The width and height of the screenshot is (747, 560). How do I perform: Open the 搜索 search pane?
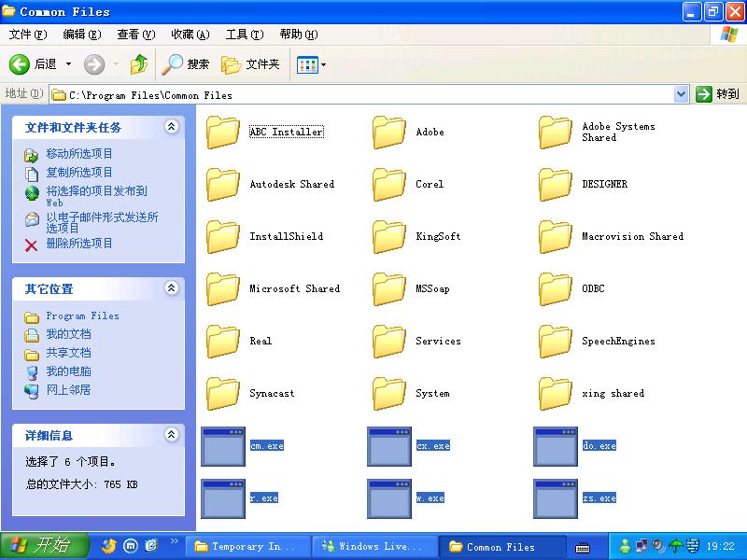[x=185, y=64]
